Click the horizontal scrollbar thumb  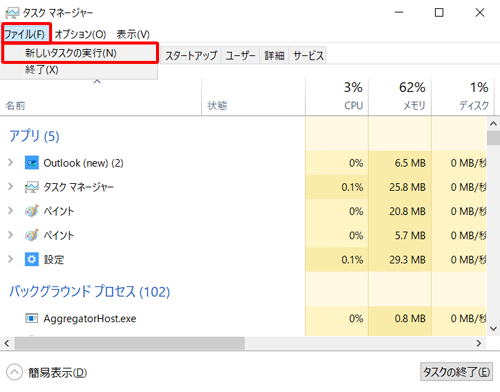[x=130, y=343]
